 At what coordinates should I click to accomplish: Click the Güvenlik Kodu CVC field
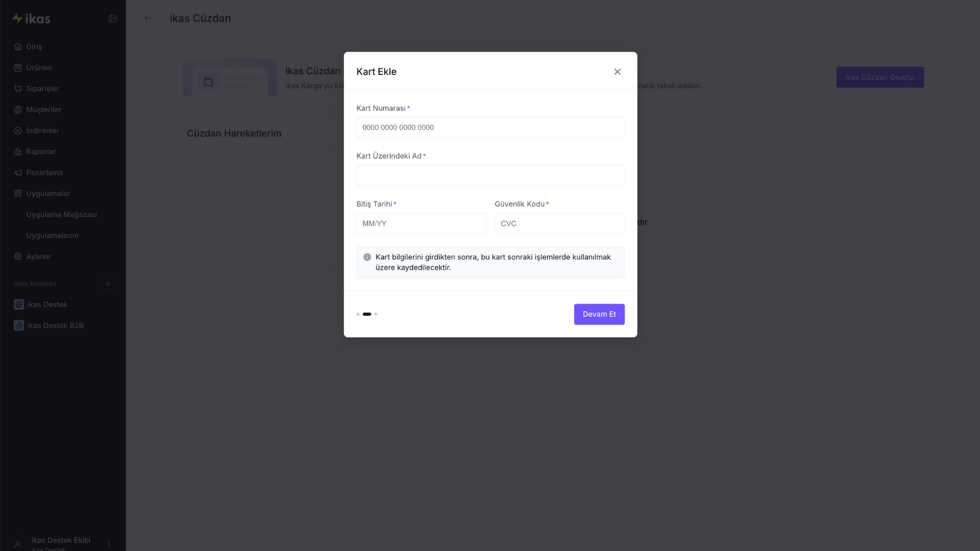559,223
